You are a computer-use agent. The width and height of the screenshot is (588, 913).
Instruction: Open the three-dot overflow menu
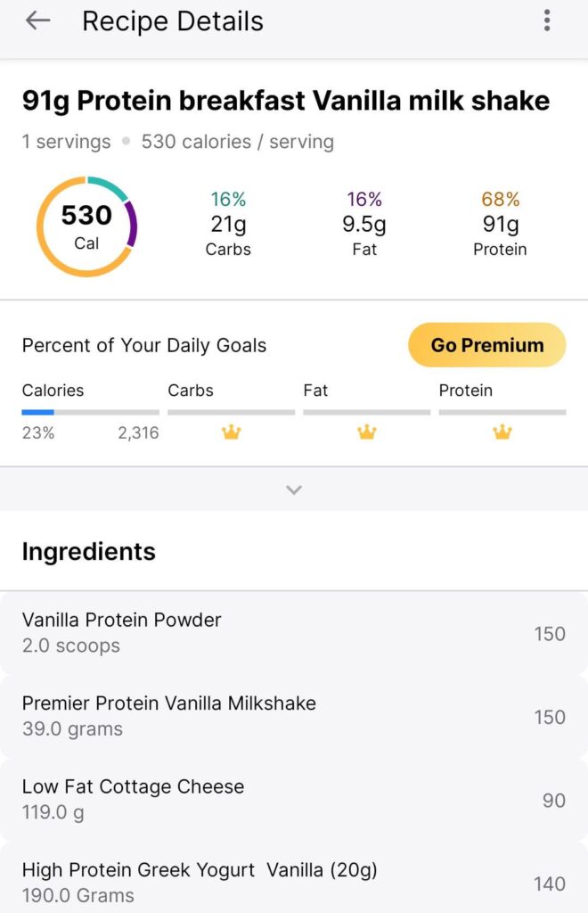(x=546, y=21)
